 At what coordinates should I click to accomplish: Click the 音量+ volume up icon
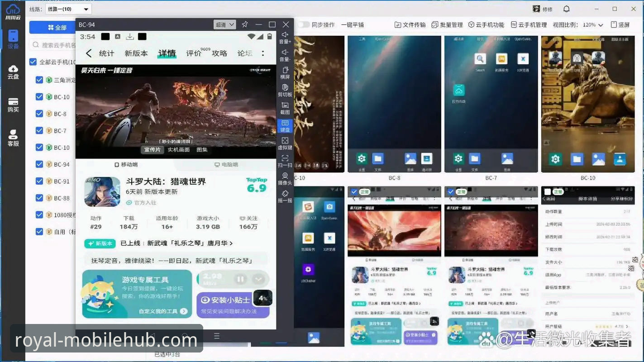click(x=285, y=38)
